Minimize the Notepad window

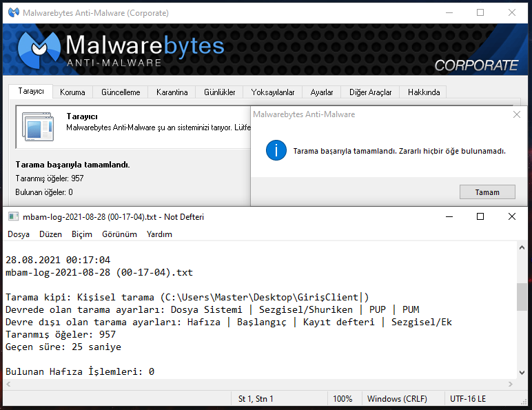coord(449,216)
